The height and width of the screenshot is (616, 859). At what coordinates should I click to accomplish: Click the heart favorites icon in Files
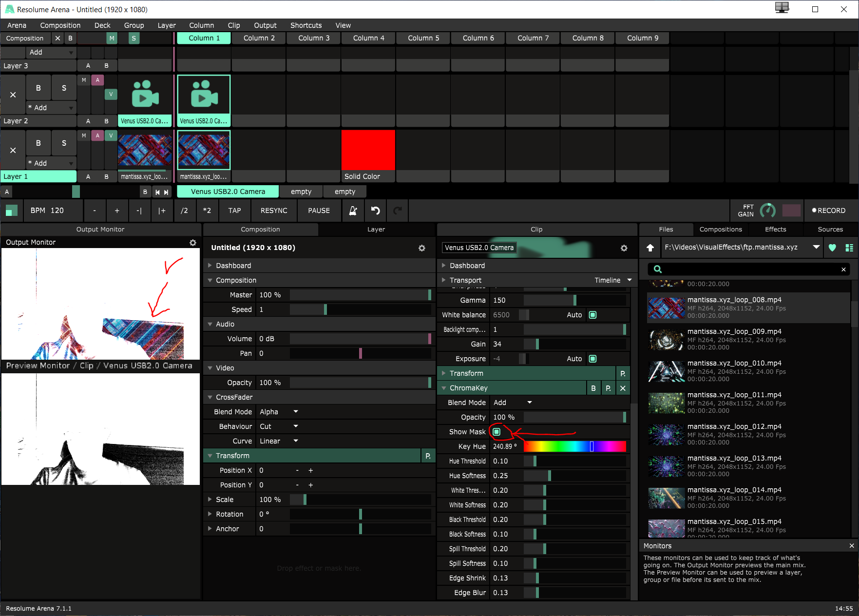(832, 248)
